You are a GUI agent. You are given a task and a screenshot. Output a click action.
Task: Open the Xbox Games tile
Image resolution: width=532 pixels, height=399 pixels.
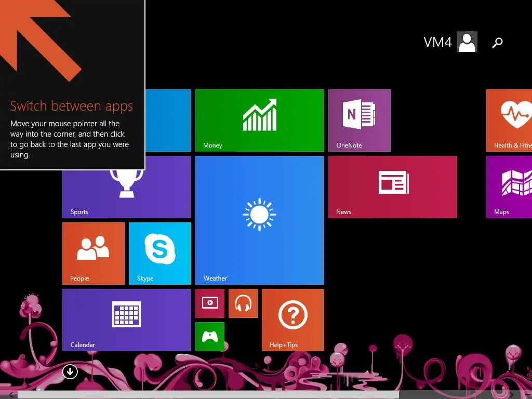210,337
